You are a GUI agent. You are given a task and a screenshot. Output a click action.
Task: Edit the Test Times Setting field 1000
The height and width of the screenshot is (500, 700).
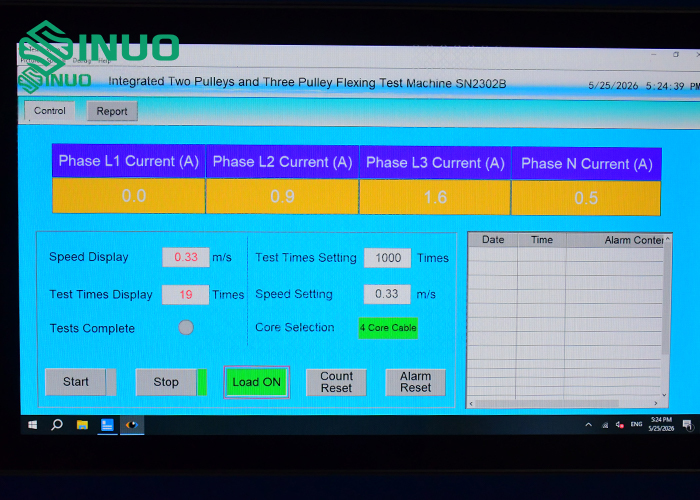pyautogui.click(x=388, y=258)
